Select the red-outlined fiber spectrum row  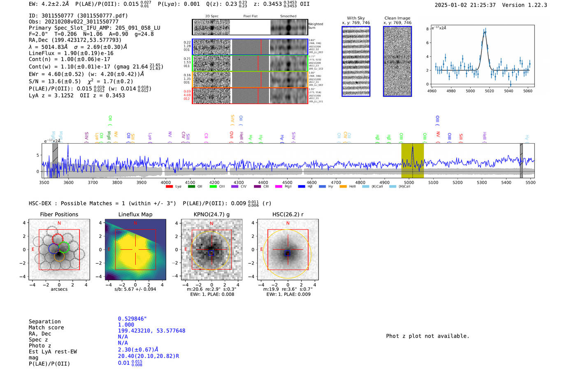[250, 95]
